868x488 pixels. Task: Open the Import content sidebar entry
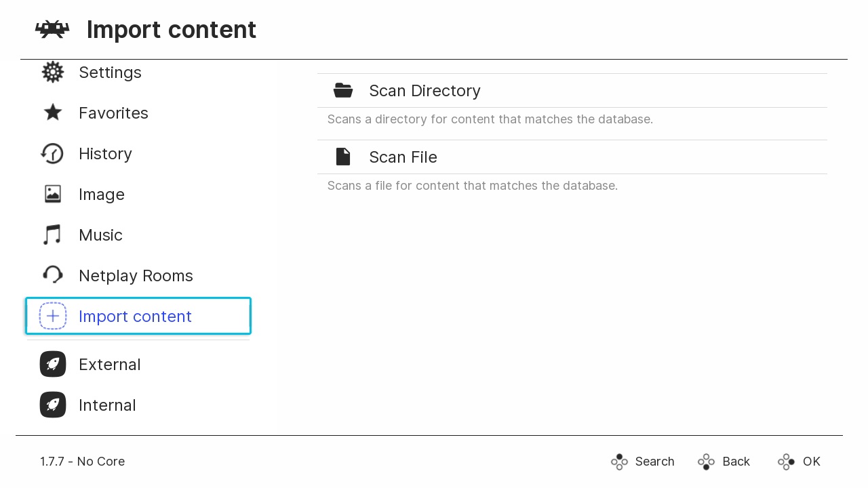pyautogui.click(x=135, y=316)
